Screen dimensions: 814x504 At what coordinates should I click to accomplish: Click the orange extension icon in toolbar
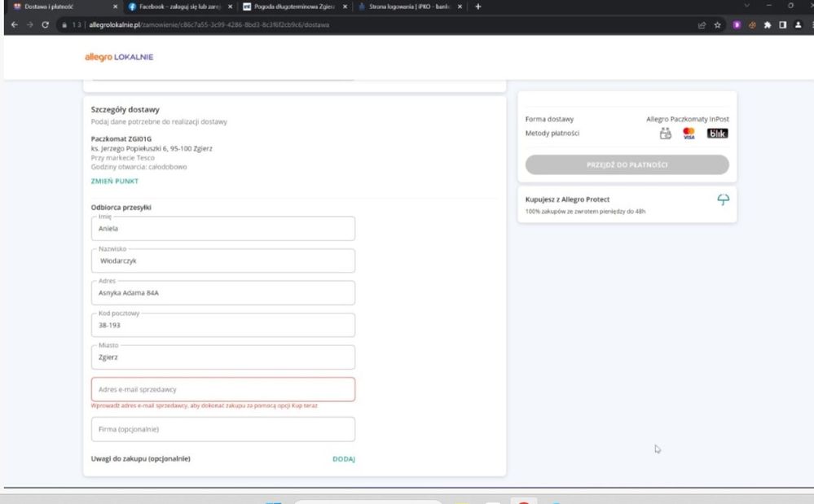point(752,25)
